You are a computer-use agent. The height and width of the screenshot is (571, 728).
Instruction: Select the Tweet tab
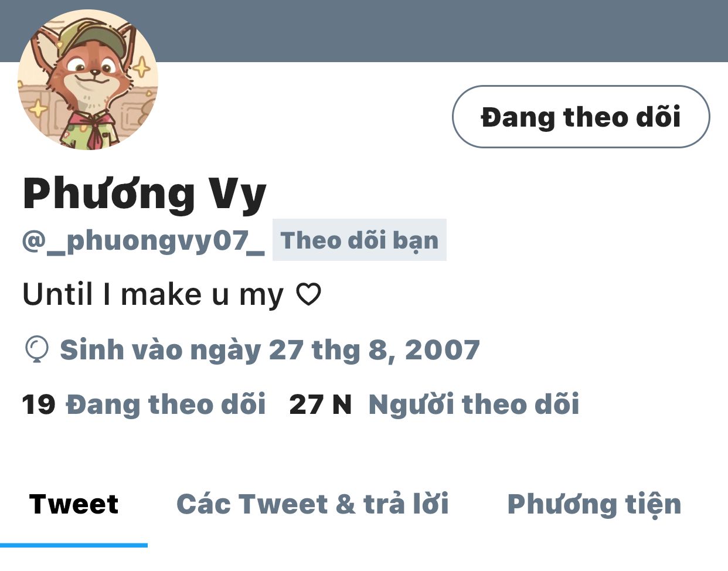click(x=74, y=504)
